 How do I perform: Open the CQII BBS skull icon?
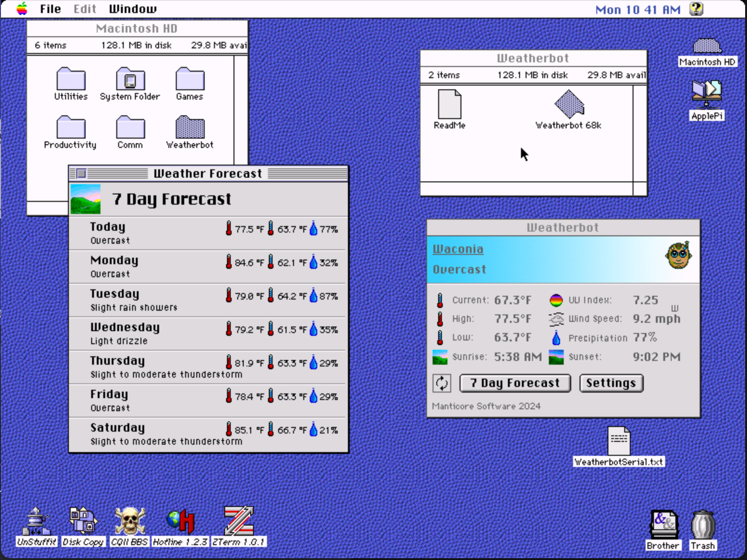point(130,521)
